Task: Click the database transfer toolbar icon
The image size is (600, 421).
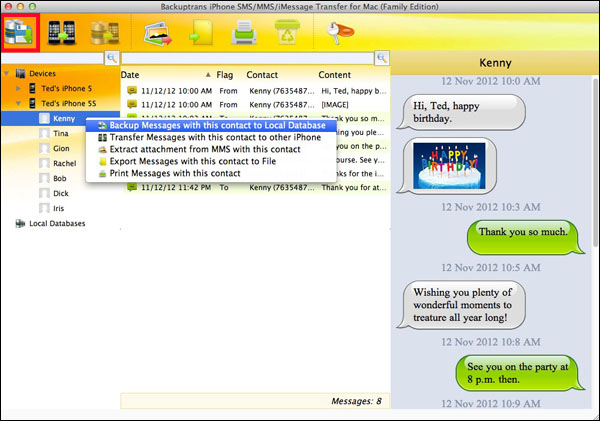Action: (x=104, y=33)
